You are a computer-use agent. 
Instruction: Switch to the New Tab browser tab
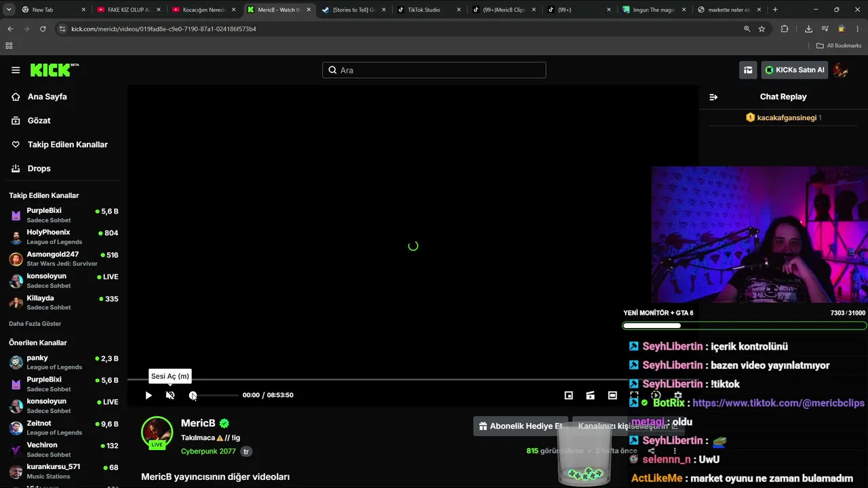coord(54,9)
